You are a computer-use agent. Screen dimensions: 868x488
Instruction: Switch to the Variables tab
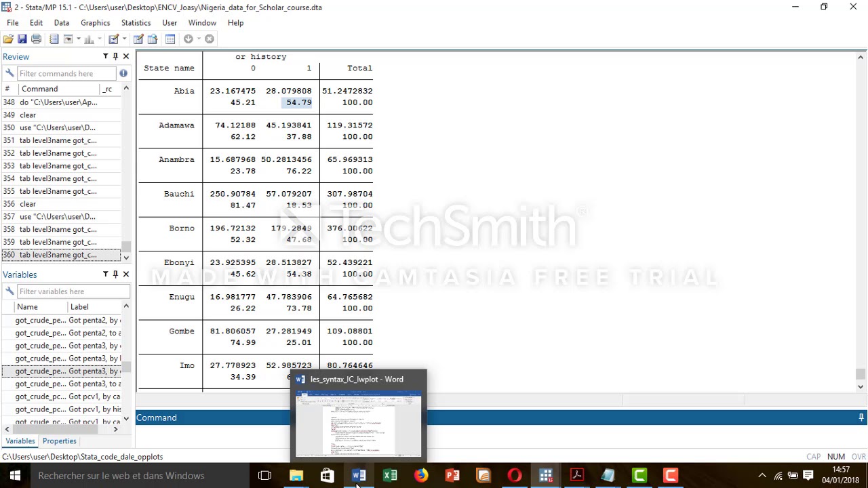[20, 441]
